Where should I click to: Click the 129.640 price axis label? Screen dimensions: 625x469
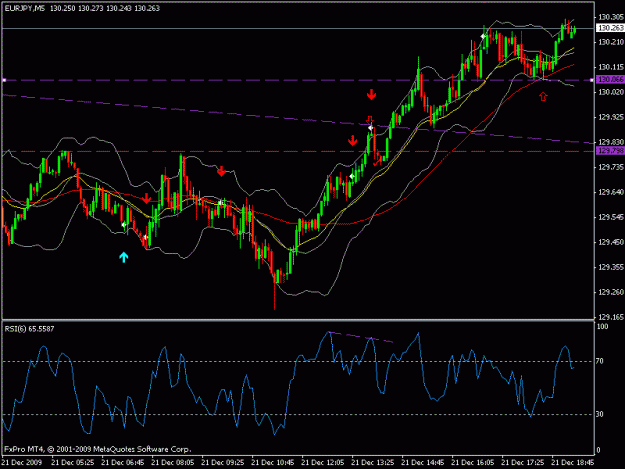click(x=611, y=192)
